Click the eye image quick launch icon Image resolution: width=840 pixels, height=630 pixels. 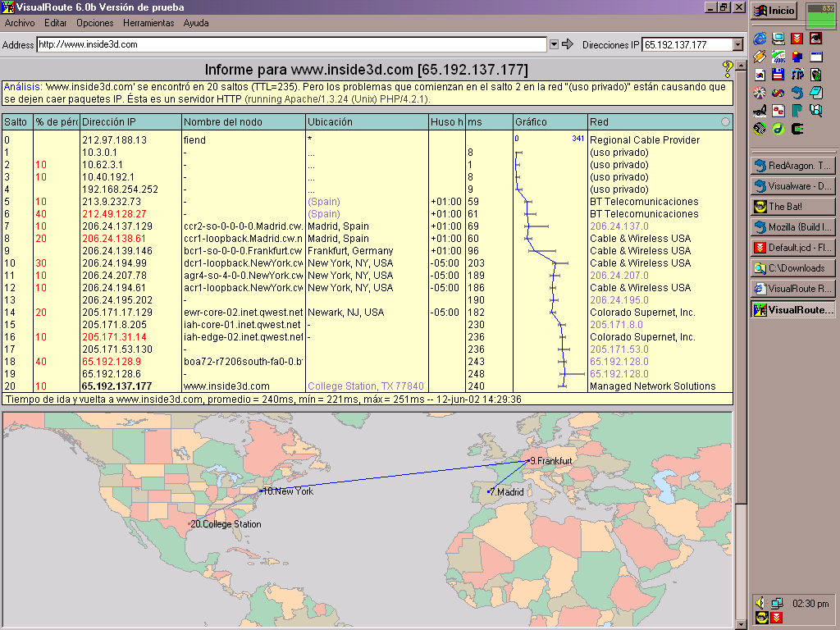point(816,39)
